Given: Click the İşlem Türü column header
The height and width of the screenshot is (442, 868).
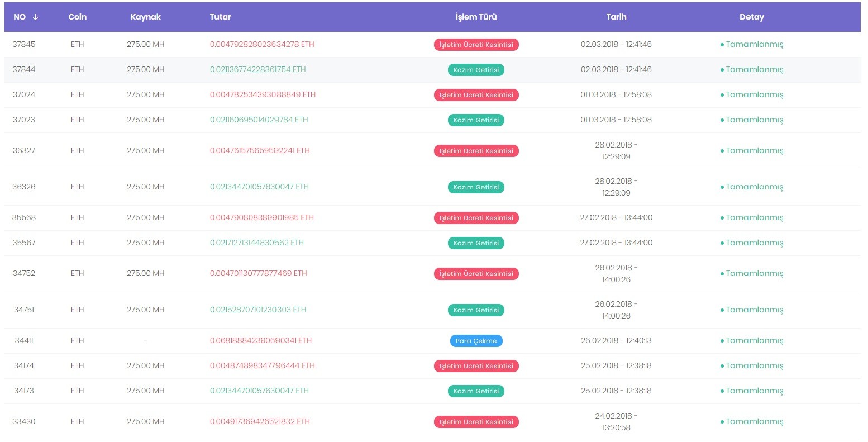Looking at the screenshot, I should click(476, 17).
